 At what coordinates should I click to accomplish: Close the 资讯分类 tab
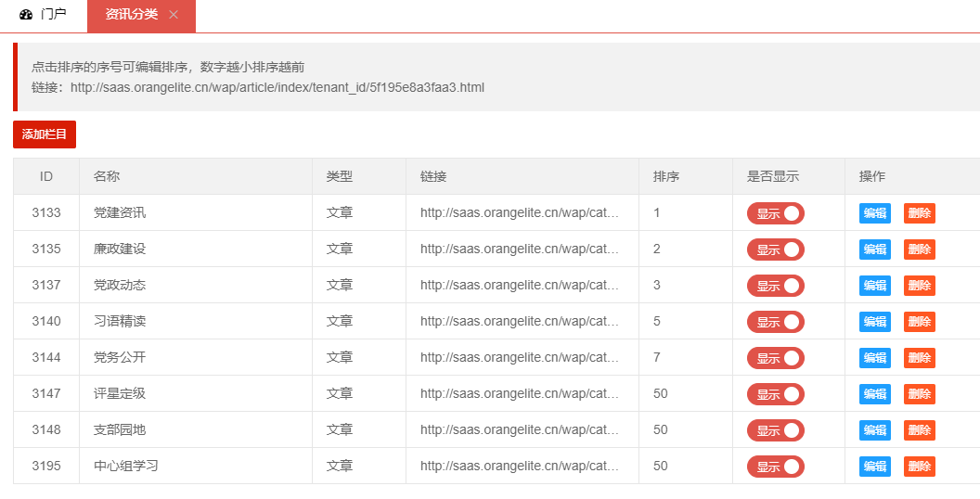tap(174, 15)
